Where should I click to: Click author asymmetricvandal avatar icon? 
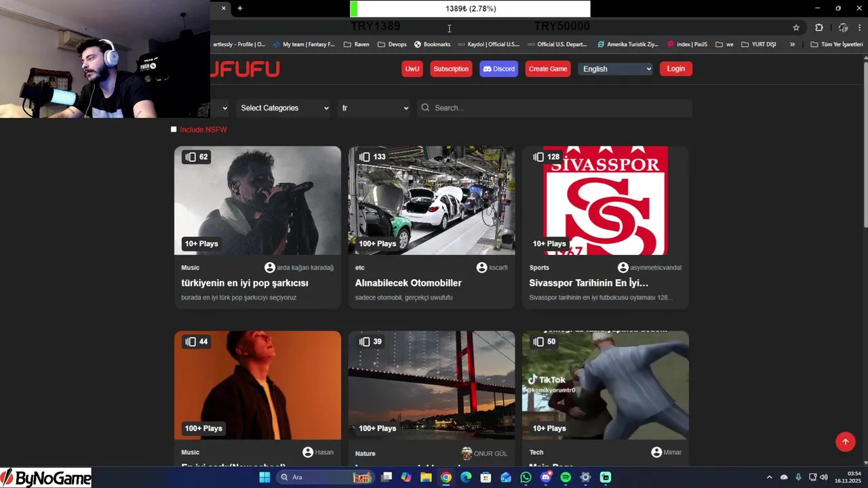[x=623, y=268]
